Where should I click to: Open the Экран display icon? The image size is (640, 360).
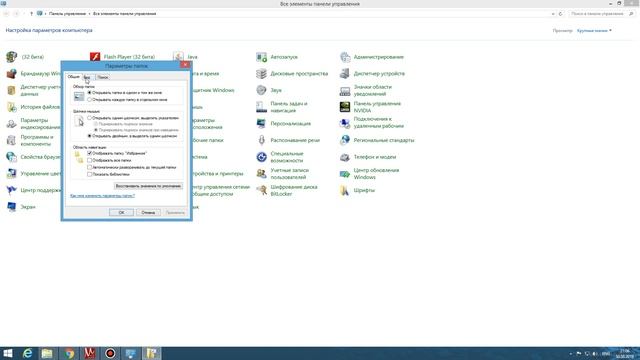click(x=11, y=207)
